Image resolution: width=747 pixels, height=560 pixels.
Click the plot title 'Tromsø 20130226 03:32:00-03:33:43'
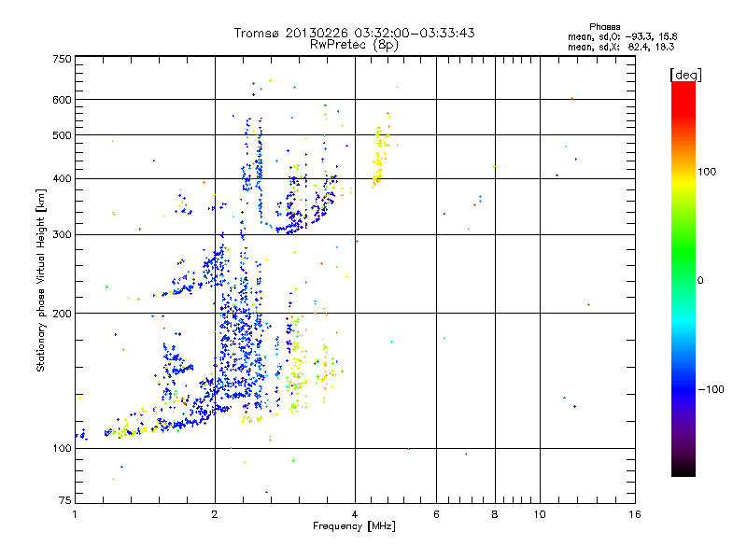pyautogui.click(x=354, y=33)
